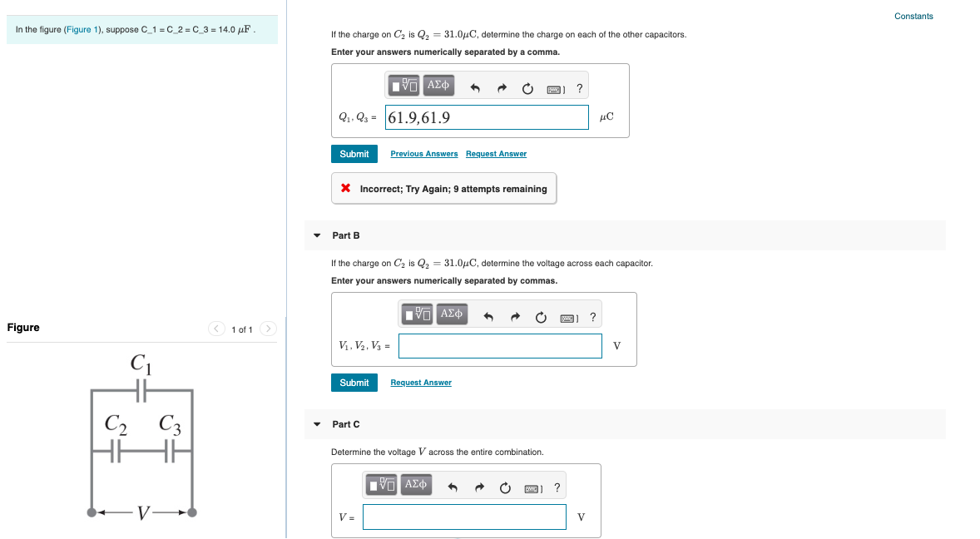Click the Part C voltage V input field
This screenshot has width=980, height=539.
[x=464, y=517]
